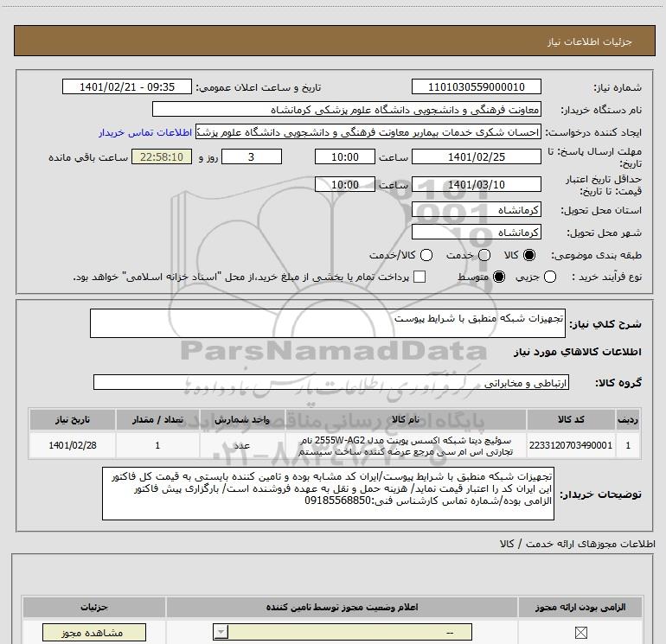Click the الزامی بودن ارائه مجوز column header
The height and width of the screenshot is (644, 666).
point(580,607)
